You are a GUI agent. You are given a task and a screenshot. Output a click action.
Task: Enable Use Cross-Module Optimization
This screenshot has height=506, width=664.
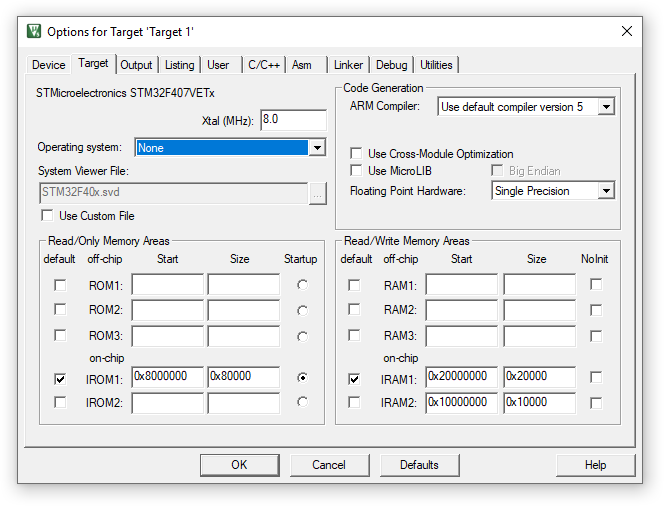click(356, 153)
